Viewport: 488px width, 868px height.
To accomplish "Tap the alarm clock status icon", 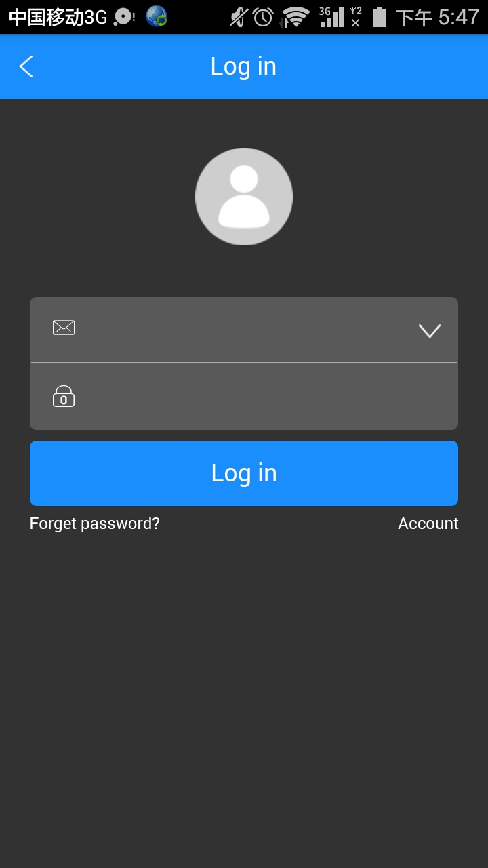I will [263, 17].
